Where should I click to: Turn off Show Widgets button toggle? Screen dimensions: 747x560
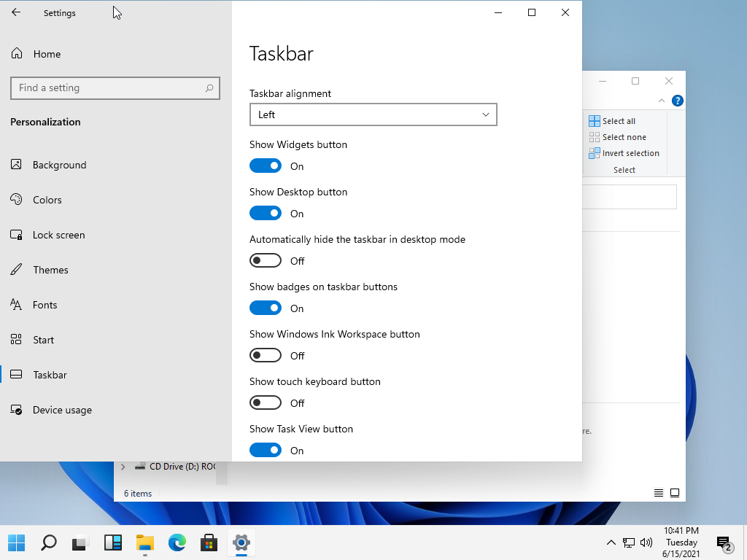click(266, 166)
